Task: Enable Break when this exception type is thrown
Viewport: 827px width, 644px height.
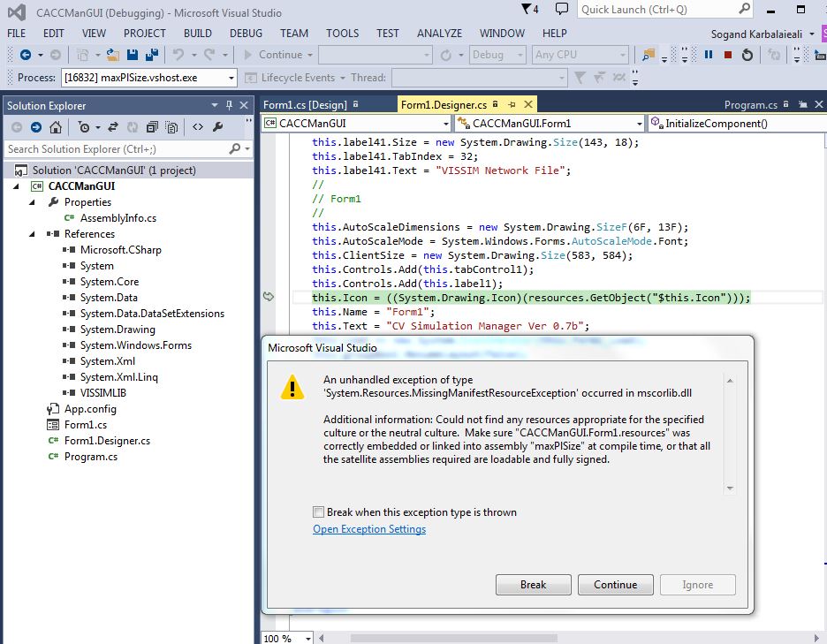Action: [318, 512]
